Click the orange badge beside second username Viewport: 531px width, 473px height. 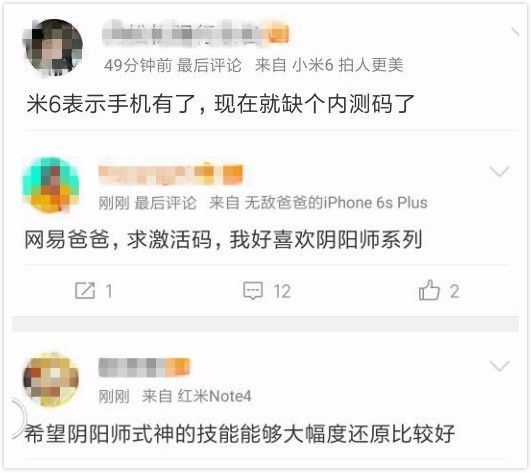[233, 175]
